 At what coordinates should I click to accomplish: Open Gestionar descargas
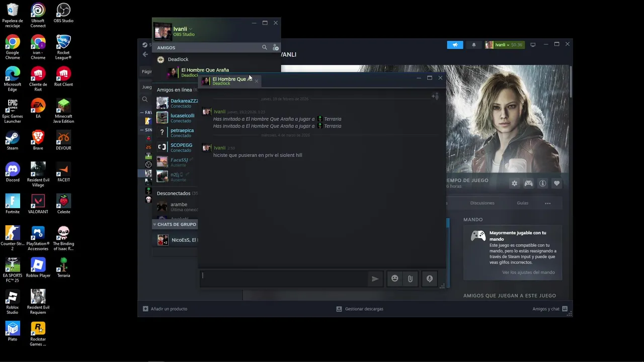click(x=360, y=309)
